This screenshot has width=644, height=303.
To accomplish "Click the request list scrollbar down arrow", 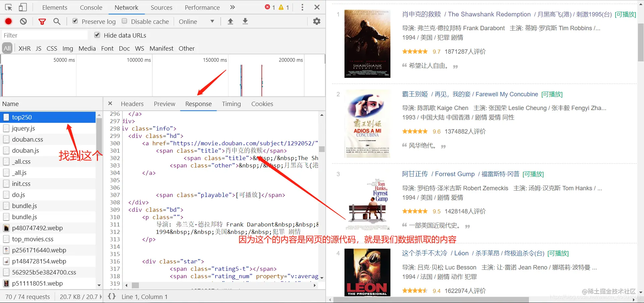I will [x=99, y=285].
